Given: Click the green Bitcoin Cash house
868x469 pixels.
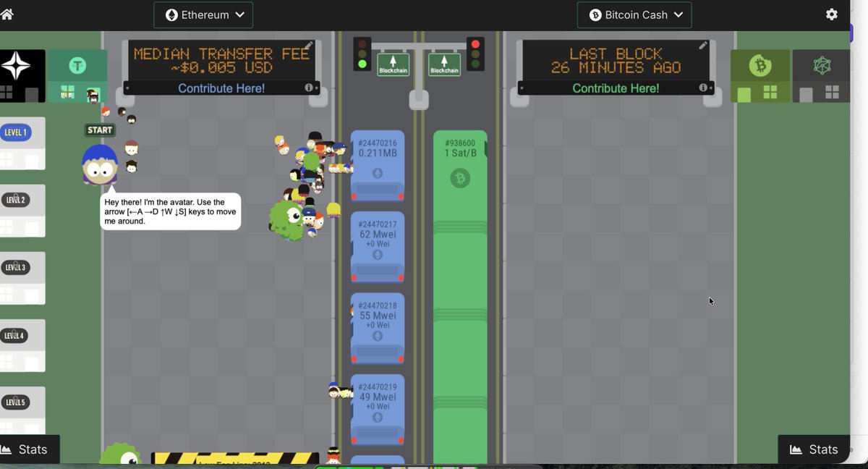Looking at the screenshot, I should (x=760, y=75).
